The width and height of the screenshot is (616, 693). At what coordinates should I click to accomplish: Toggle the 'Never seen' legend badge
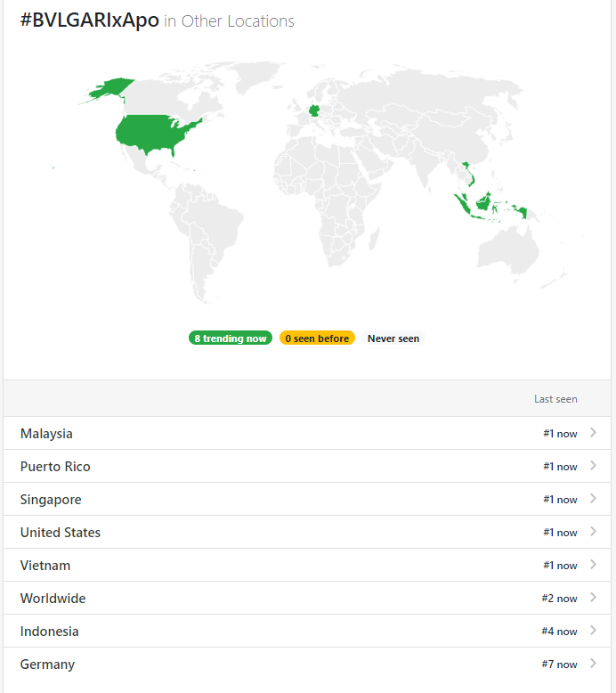[x=393, y=338]
